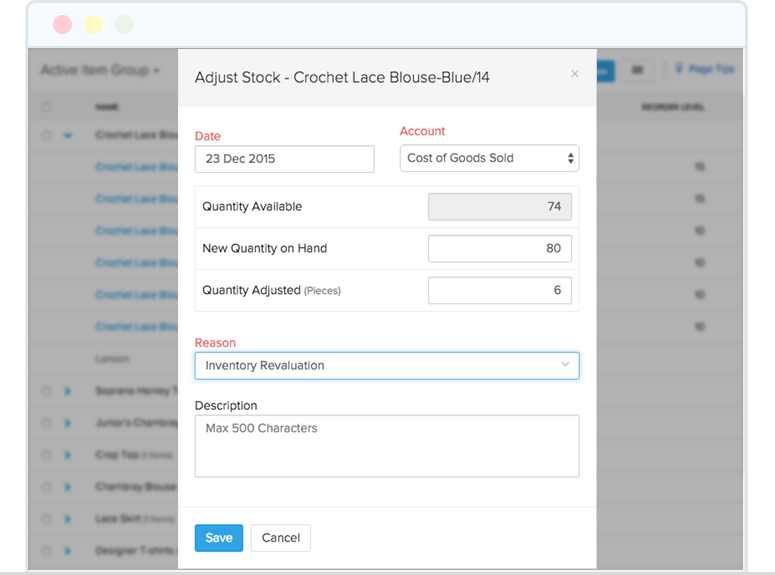Check the Crochet Lace Blouse group checkbox
The width and height of the screenshot is (775, 575).
tap(46, 135)
